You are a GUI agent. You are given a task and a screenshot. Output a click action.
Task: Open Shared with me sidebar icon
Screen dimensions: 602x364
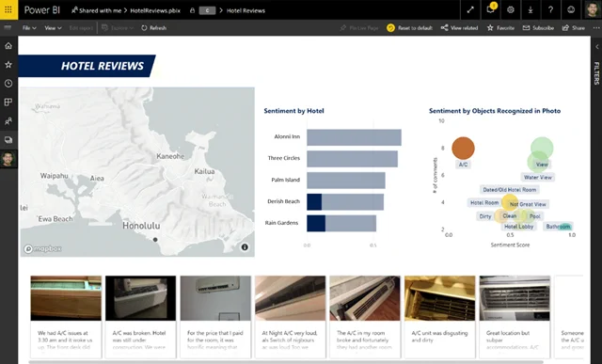pyautogui.click(x=8, y=121)
